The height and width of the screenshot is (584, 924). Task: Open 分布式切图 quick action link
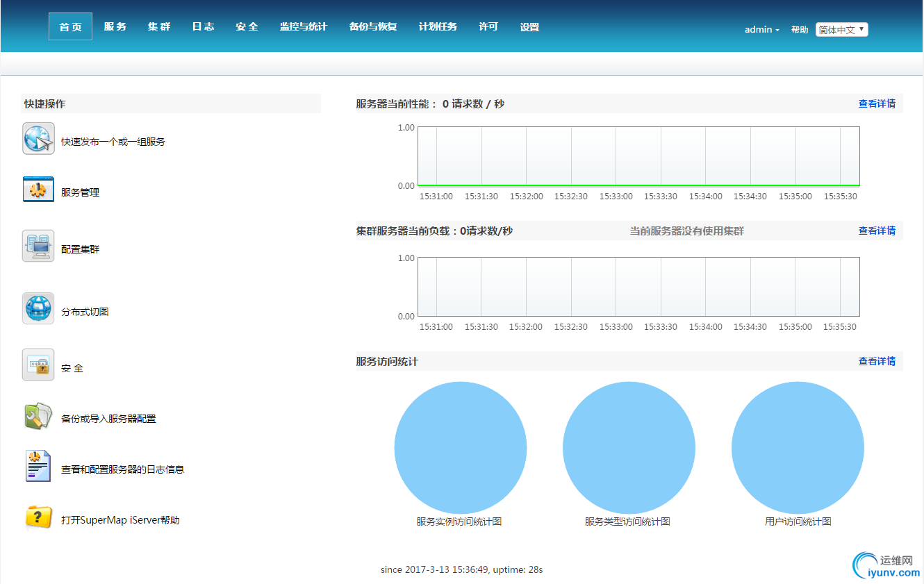[85, 312]
